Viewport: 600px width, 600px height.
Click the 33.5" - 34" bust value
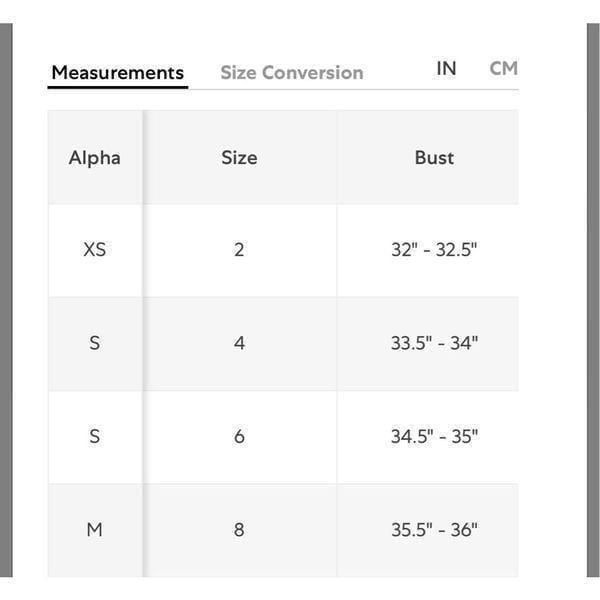434,343
